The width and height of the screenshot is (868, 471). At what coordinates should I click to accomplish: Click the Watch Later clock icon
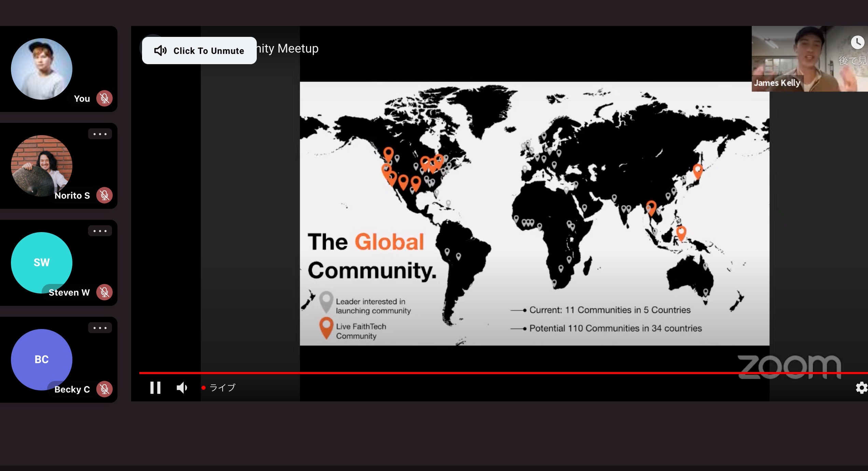[x=857, y=43]
